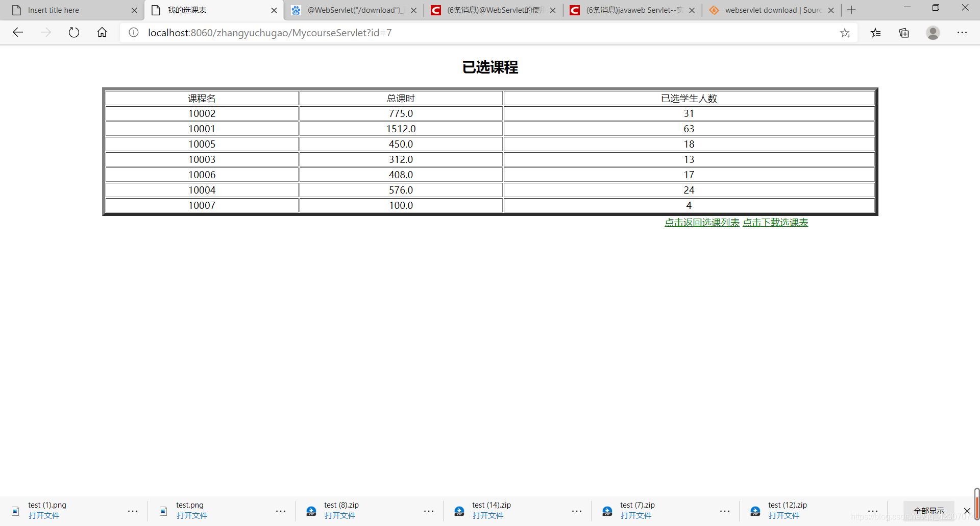Click the address bar URL

coord(270,33)
